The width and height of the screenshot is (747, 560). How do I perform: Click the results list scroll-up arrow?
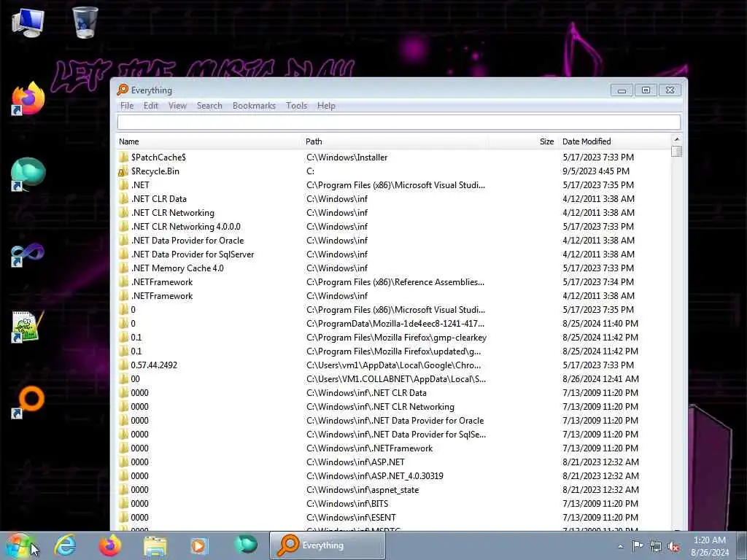[676, 139]
